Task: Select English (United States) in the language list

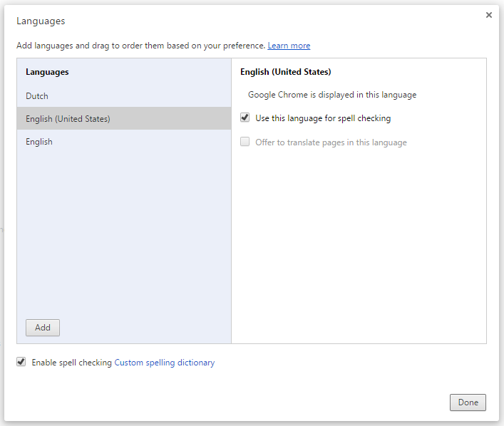Action: 68,119
